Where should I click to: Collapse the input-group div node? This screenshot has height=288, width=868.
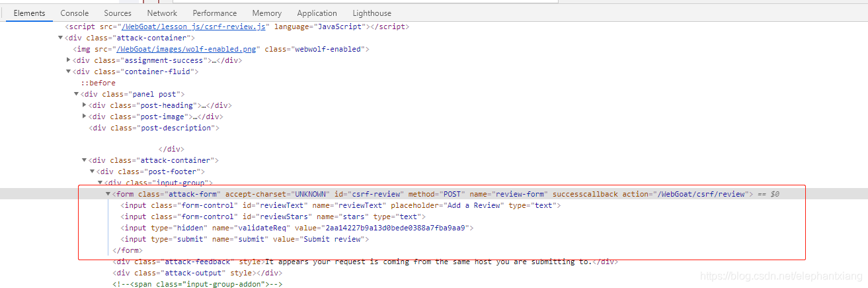tap(100, 182)
